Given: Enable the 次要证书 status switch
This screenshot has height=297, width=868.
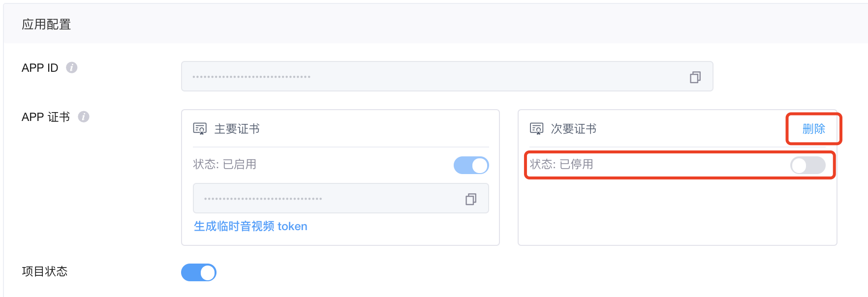Looking at the screenshot, I should tap(808, 165).
